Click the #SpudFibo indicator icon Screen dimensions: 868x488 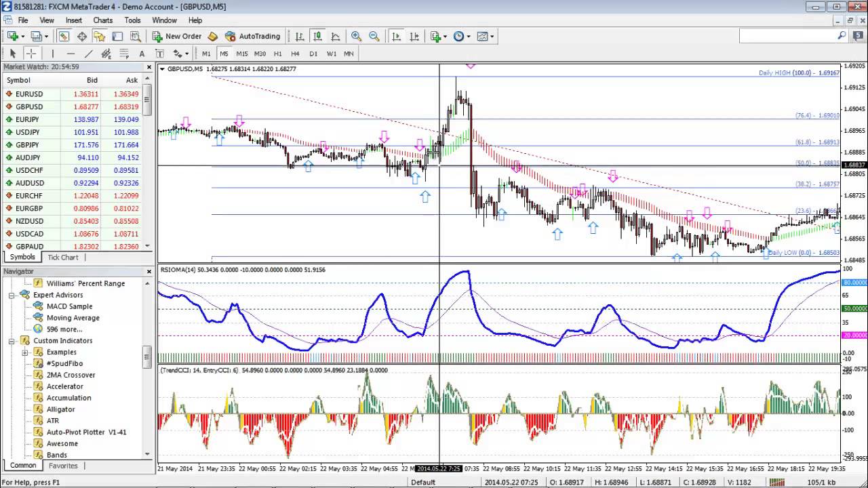[x=39, y=363]
